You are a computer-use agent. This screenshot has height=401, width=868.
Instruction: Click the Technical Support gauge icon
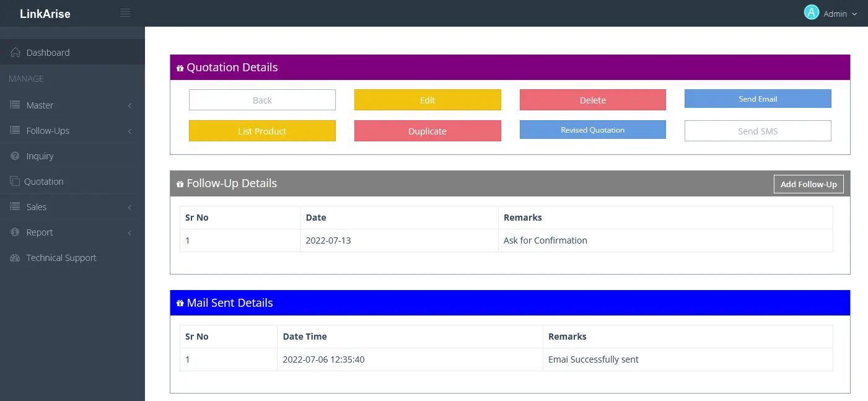point(15,258)
